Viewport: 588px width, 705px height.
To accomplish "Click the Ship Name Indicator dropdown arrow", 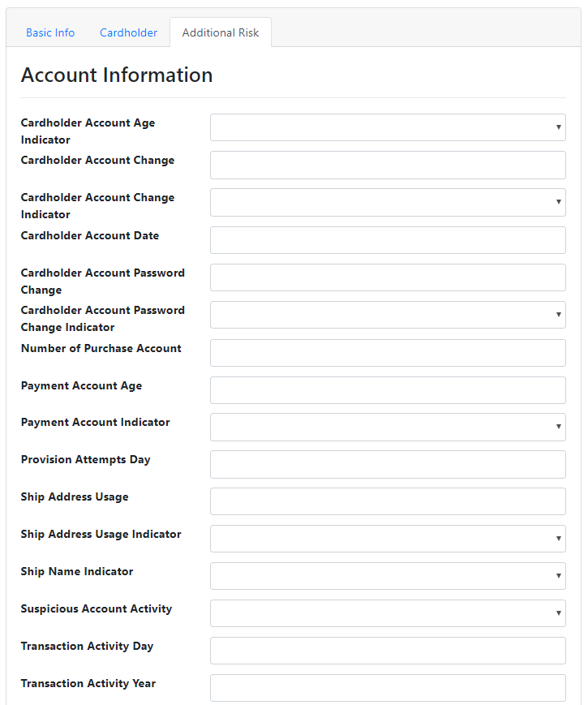I will 558,576.
